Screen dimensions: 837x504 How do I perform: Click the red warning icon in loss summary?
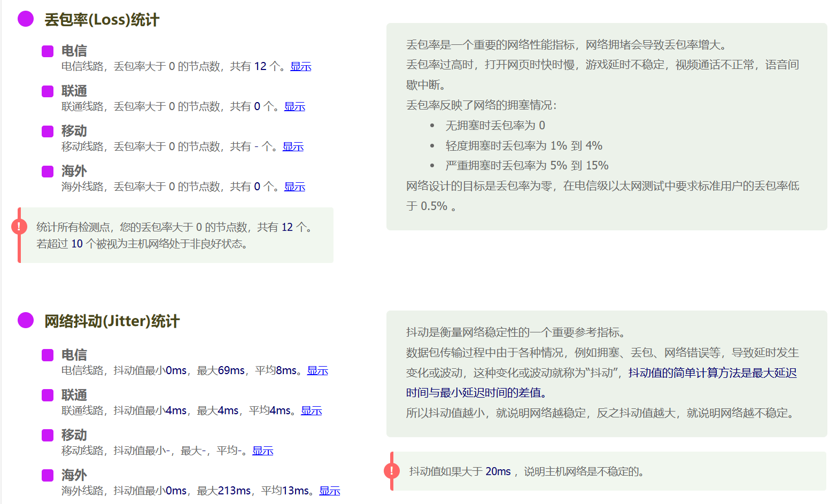tap(19, 227)
